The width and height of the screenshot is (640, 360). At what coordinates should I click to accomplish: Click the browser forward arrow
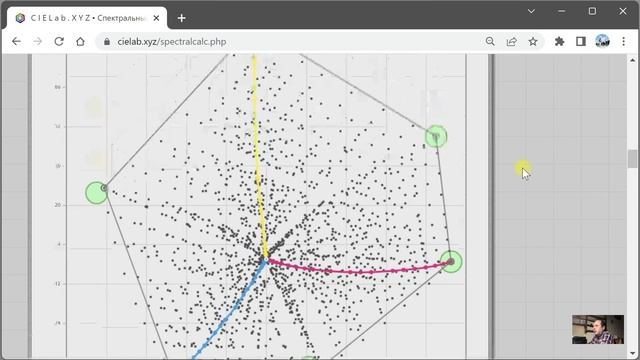pyautogui.click(x=38, y=41)
